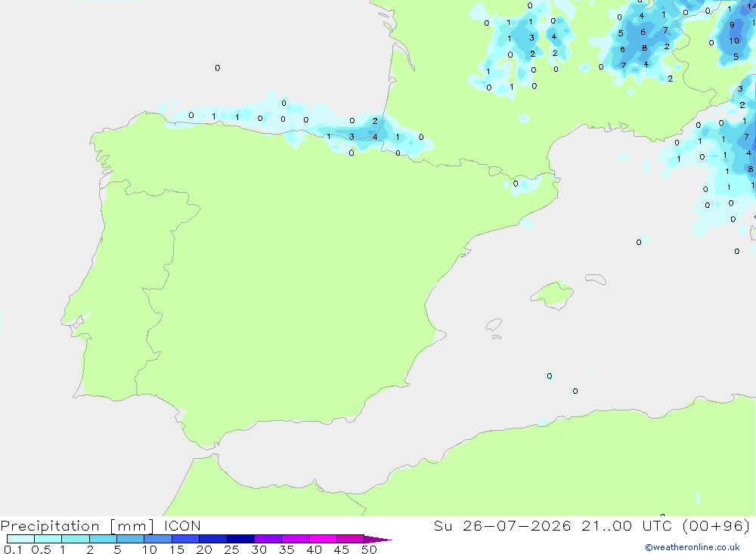Click the Menorca island outline on the map

coord(596,279)
